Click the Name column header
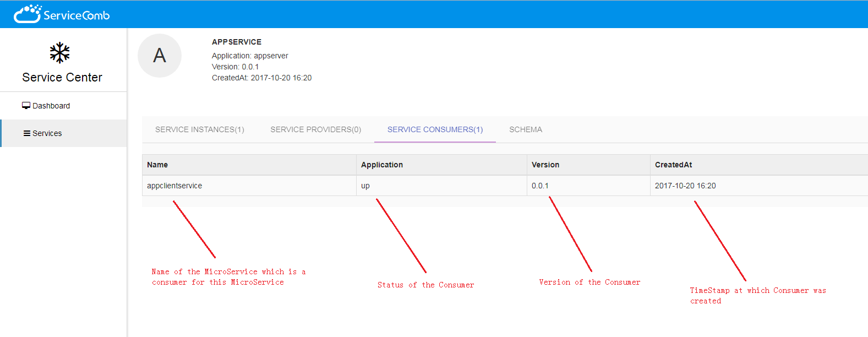 (157, 165)
